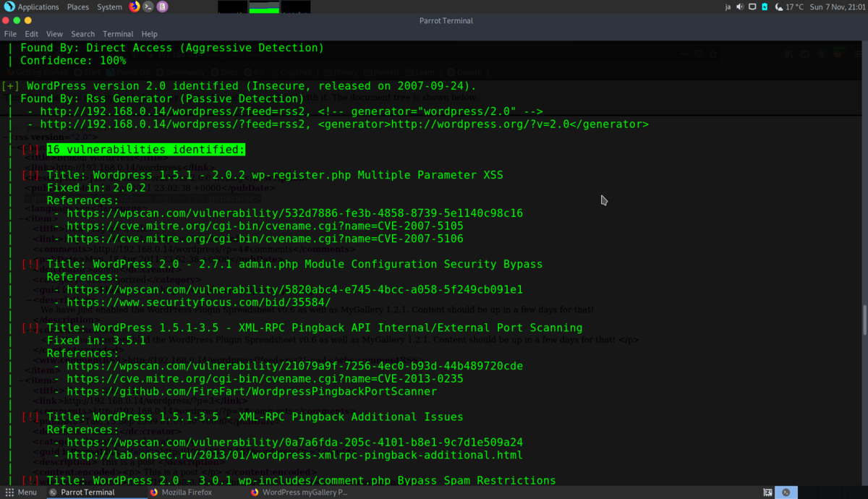868x499 pixels.
Task: Click the 'wp-register.php Multiple Parameter XSS' title line
Action: (x=275, y=175)
